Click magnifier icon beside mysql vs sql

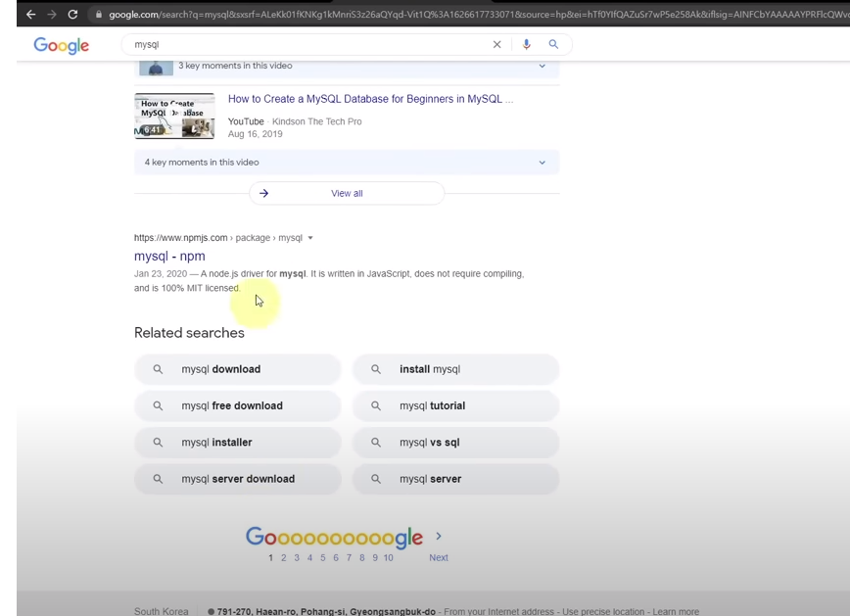click(376, 443)
